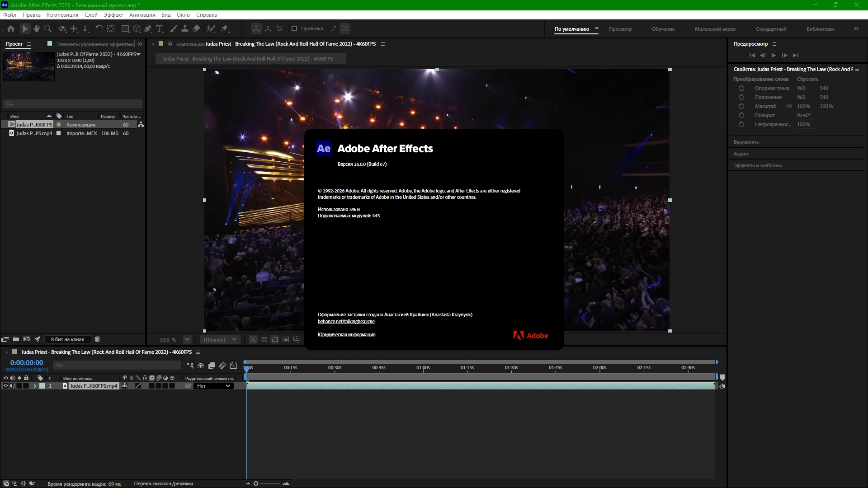Hide video of Judas Priest layer 1

coord(6,386)
